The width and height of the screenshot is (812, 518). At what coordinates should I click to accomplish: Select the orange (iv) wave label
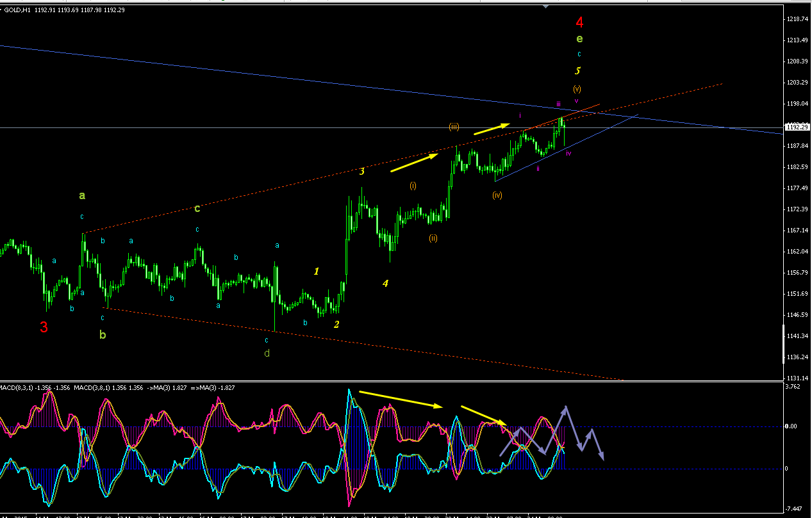tap(497, 195)
